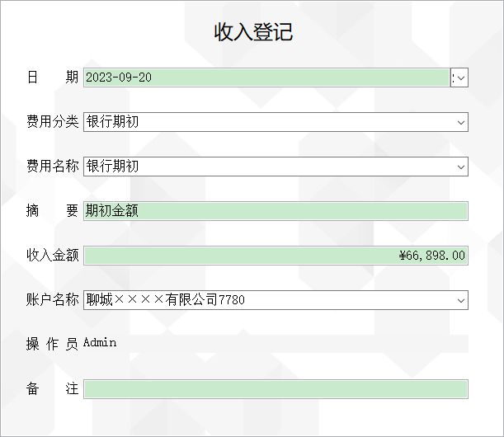Click the 收入金额 field showing ¥66,898.00

(276, 256)
